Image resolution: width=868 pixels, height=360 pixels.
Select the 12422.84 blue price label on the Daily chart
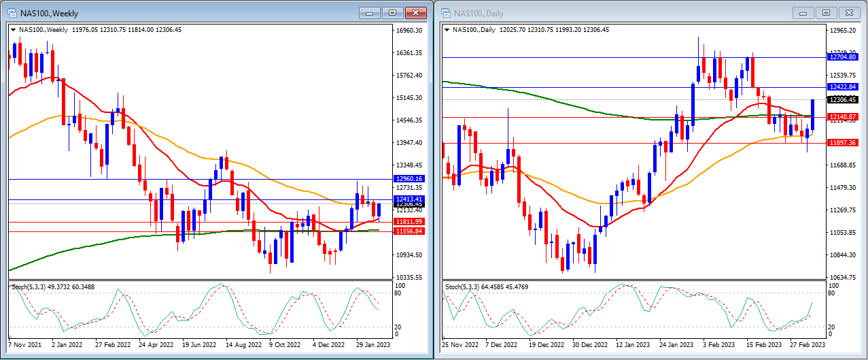coord(843,87)
